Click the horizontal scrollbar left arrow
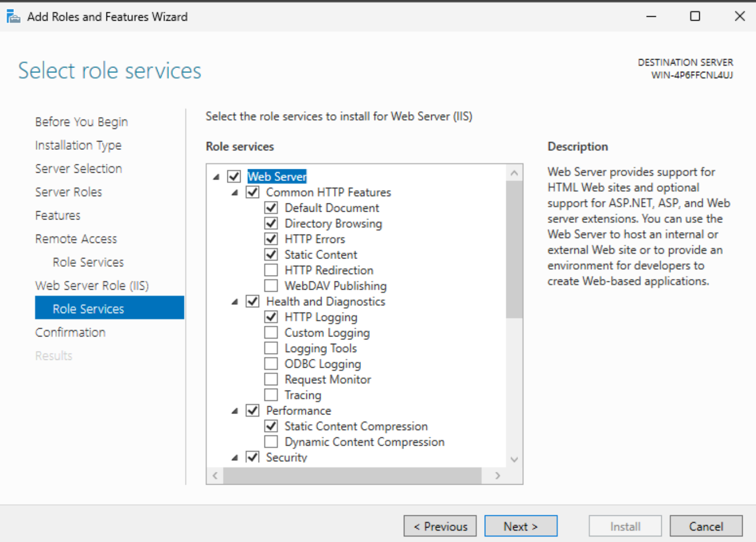 pyautogui.click(x=216, y=475)
